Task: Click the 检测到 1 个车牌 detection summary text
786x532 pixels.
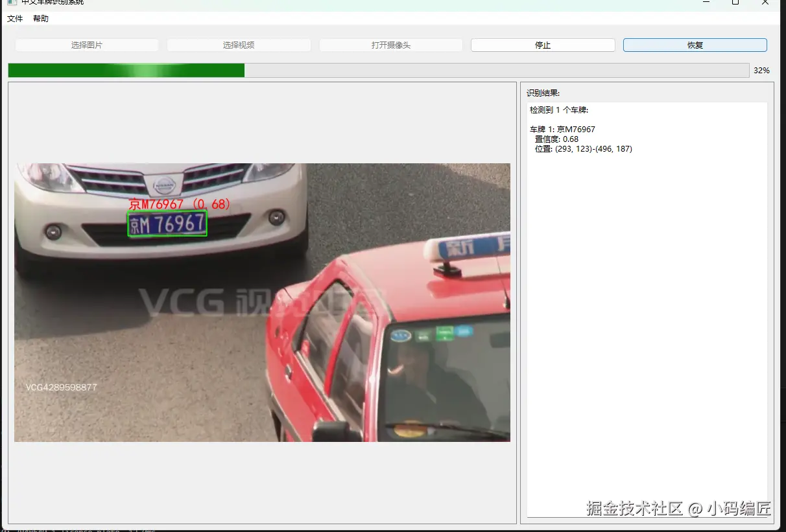Action: pos(559,110)
